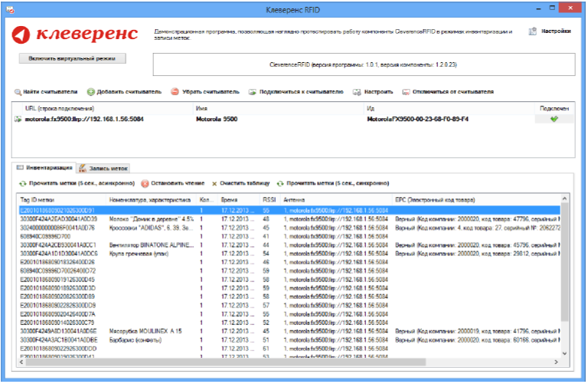The image size is (588, 384).
Task: Switch to the Запись меток tab
Action: point(104,169)
